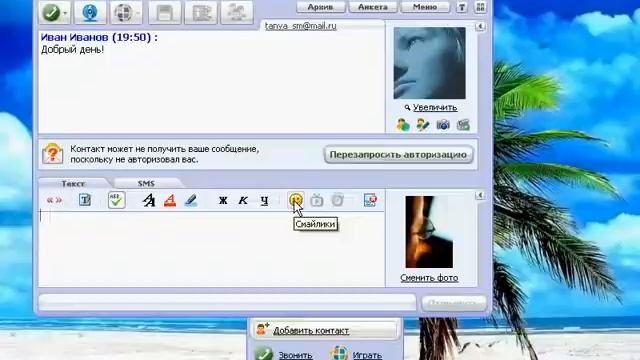This screenshot has height=360, width=640.
Task: Click the Играть link
Action: (367, 355)
